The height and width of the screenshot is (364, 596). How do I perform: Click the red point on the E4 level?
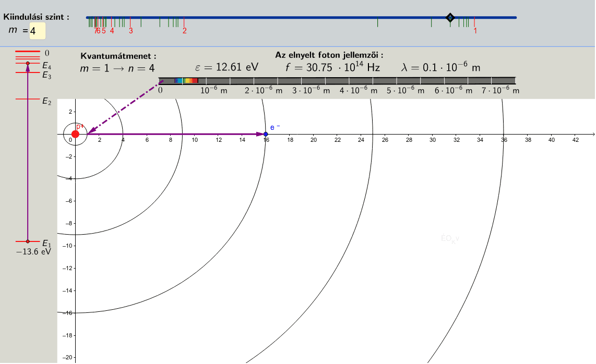(28, 63)
